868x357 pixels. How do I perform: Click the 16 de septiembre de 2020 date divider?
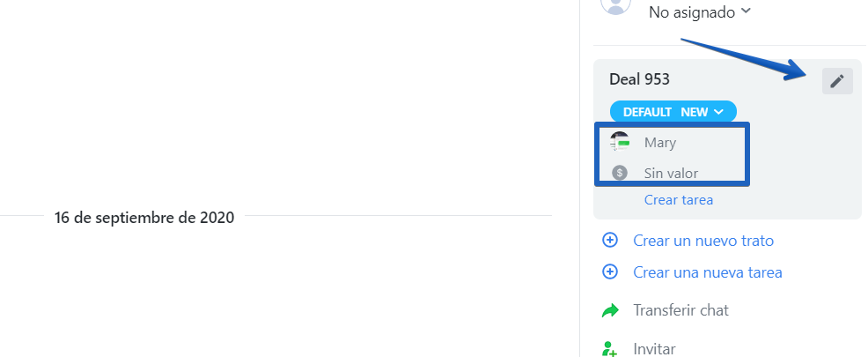click(x=144, y=218)
